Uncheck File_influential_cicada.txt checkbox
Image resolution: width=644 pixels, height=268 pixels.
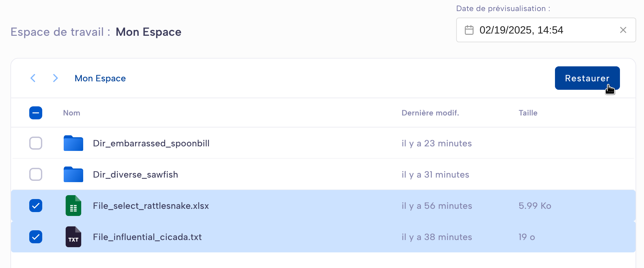click(x=36, y=237)
